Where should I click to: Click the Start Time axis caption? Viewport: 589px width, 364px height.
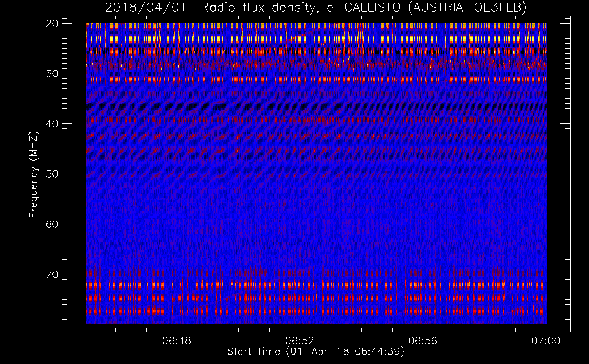[x=316, y=352]
